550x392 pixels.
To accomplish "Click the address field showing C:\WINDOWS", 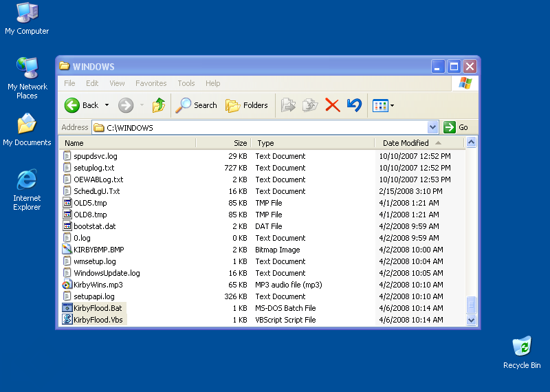I will (x=260, y=127).
